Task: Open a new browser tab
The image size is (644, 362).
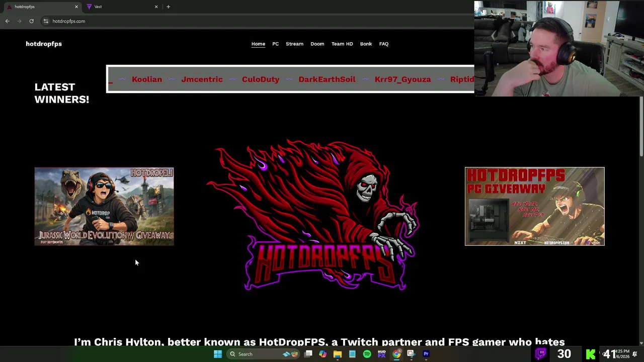Action: coord(168,7)
